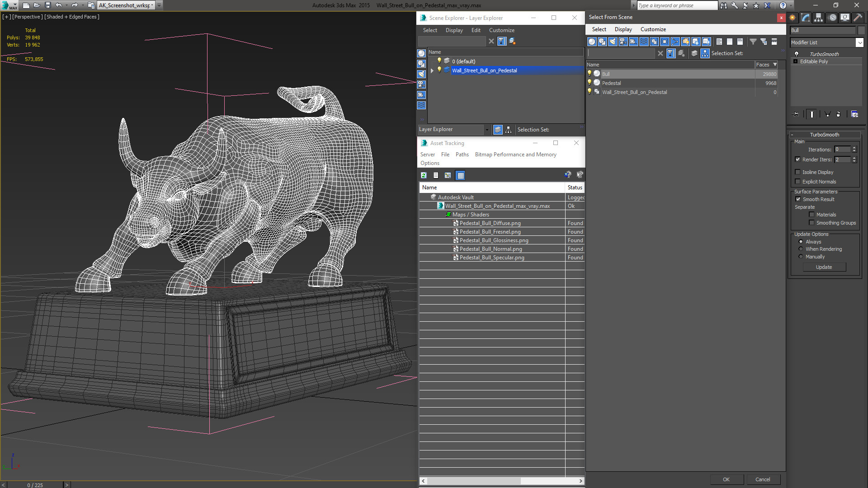The image size is (868, 488).
Task: Open Select menu in Scene Explorer
Action: [430, 30]
